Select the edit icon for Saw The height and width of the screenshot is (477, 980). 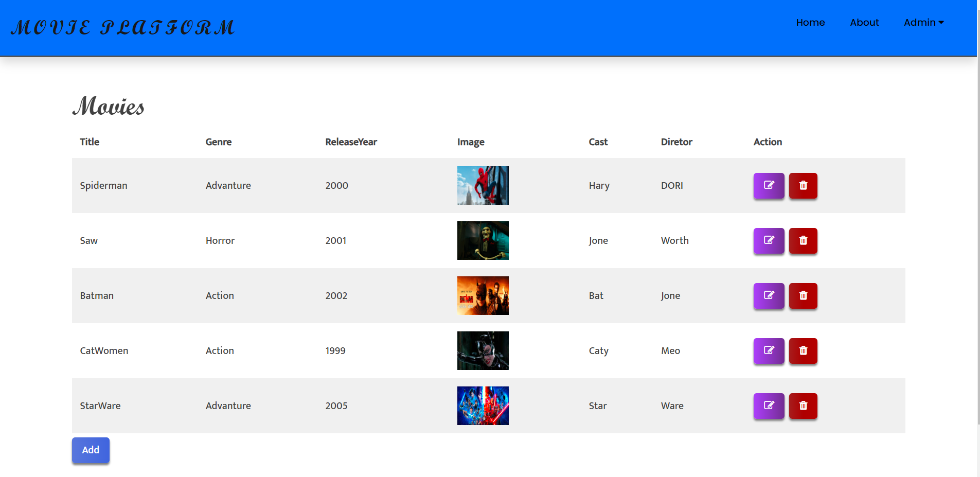[x=769, y=240]
